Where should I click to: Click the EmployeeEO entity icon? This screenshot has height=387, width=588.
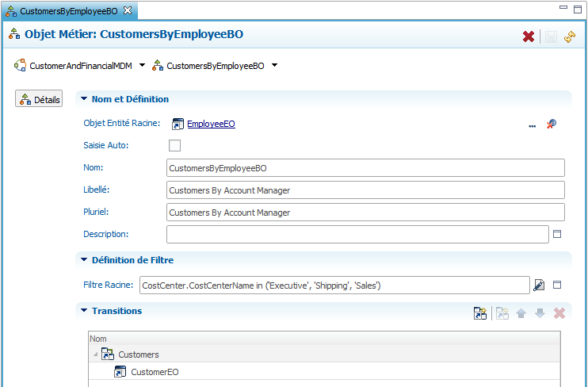[x=178, y=124]
